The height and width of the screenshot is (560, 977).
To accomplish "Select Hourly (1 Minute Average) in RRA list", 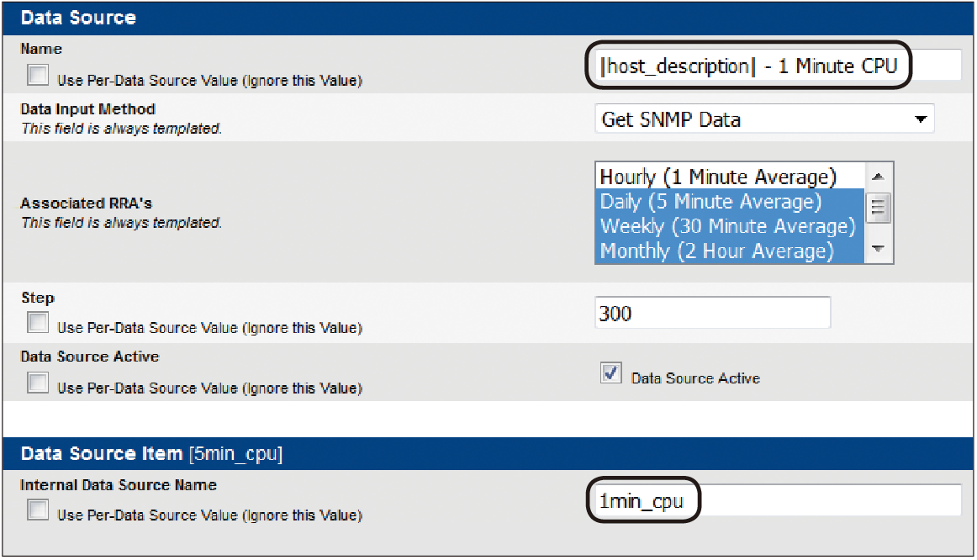I will (x=730, y=177).
